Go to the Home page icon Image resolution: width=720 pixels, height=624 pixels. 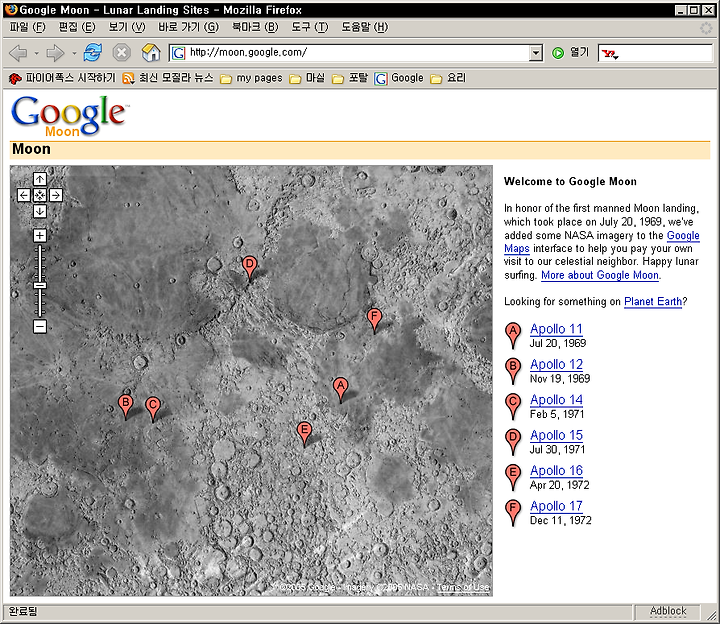151,52
